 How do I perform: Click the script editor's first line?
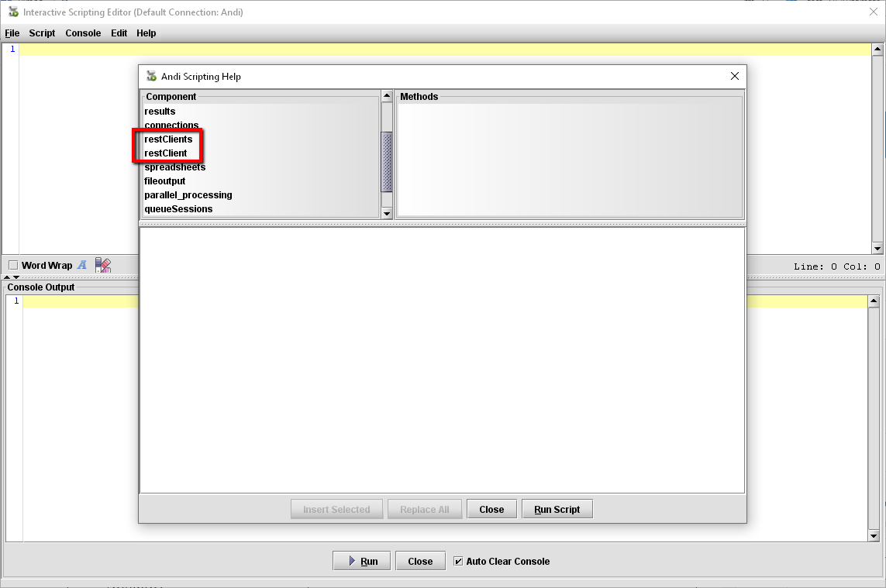(x=445, y=50)
